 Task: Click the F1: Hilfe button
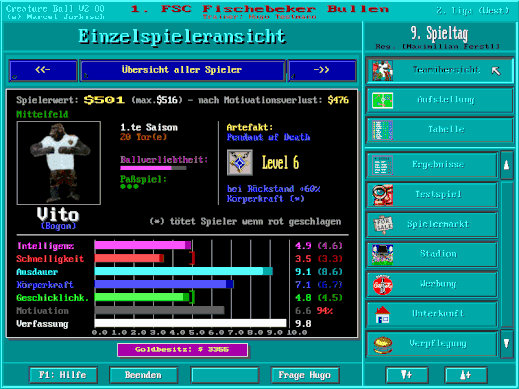(63, 375)
